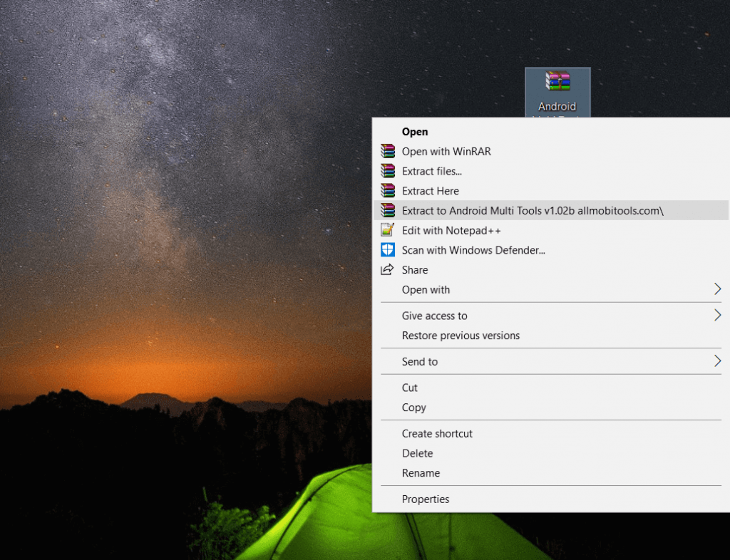Click Delete to remove the archive
Screen dimensions: 730x560
417,453
